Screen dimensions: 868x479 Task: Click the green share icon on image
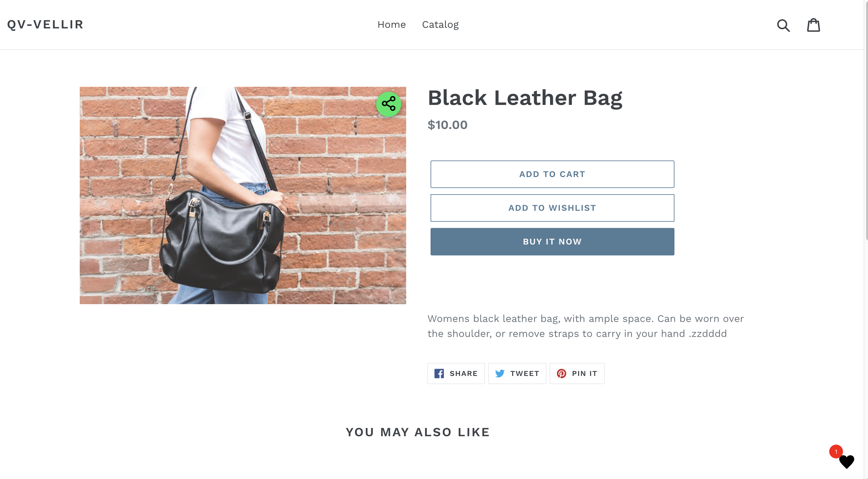click(389, 104)
